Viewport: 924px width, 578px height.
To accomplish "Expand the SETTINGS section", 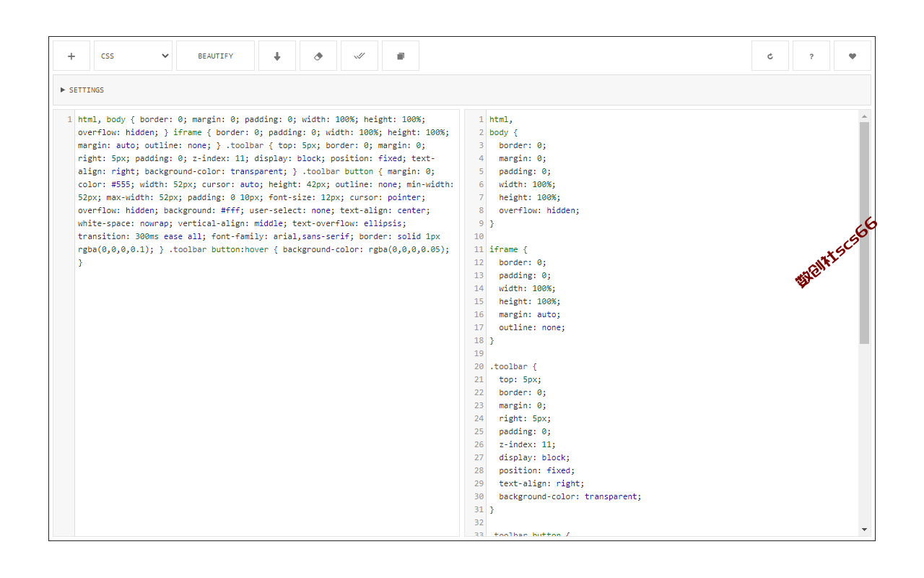I will 462,90.
